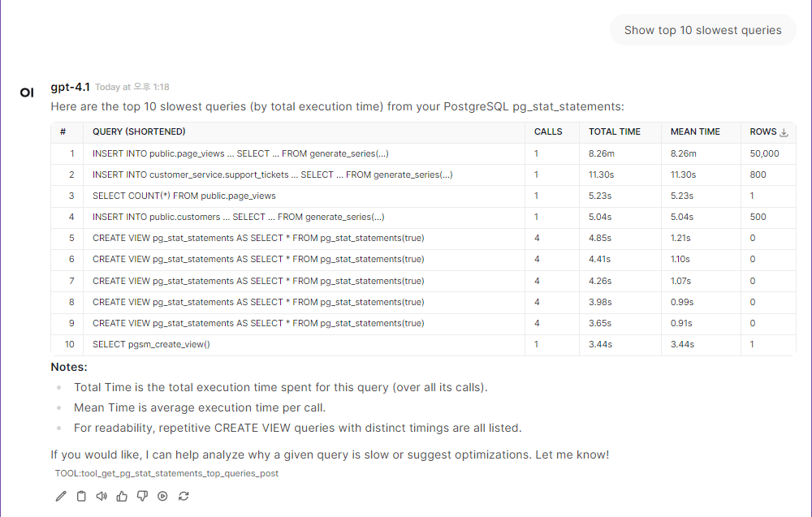This screenshot has height=517, width=812.
Task: Give a thumbs-up to the response
Action: click(x=122, y=495)
